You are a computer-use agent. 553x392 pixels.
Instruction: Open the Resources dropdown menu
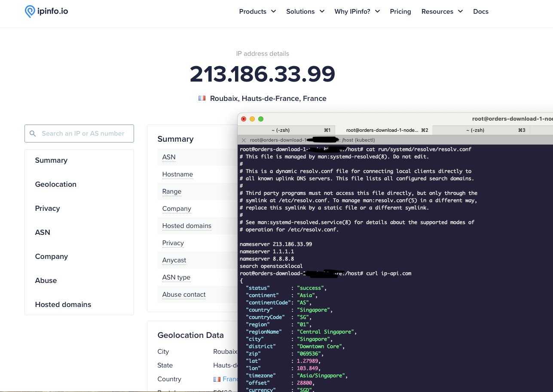click(x=442, y=12)
